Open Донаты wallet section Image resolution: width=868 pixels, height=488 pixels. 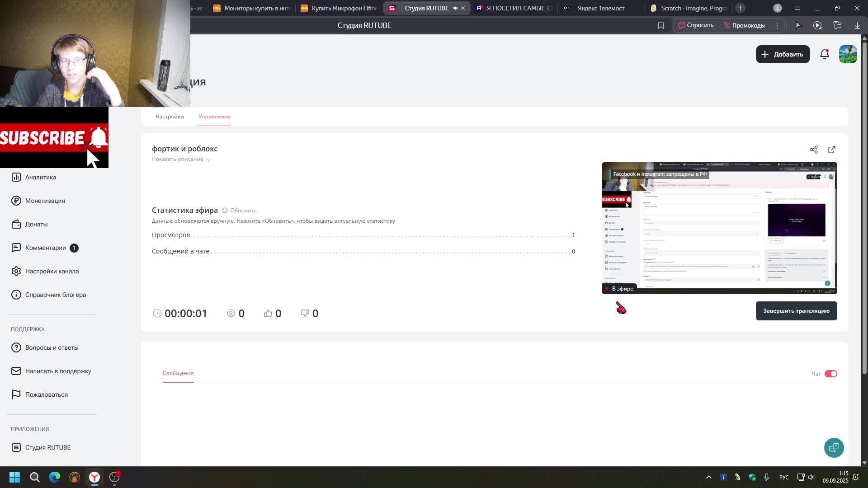pyautogui.click(x=16, y=224)
